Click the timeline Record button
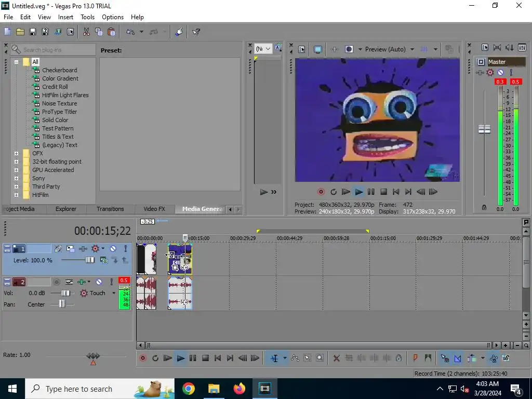Screen dimensions: 532x399 [x=143, y=358]
